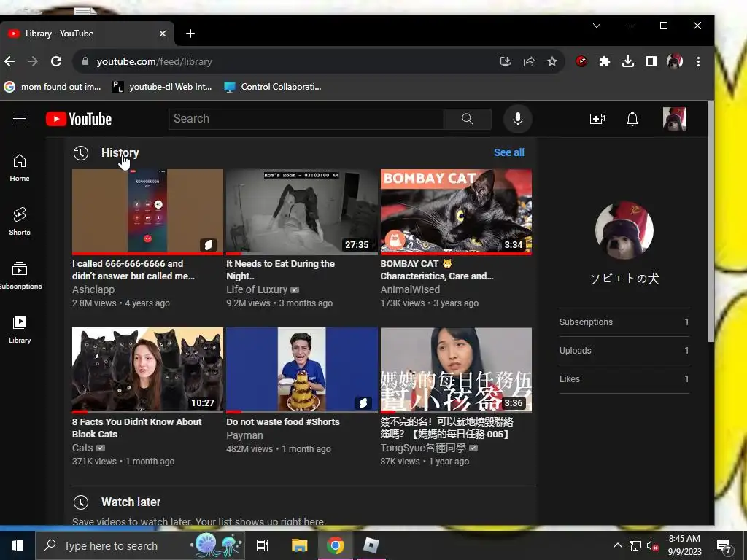Click the muted volume tray icon

653,545
